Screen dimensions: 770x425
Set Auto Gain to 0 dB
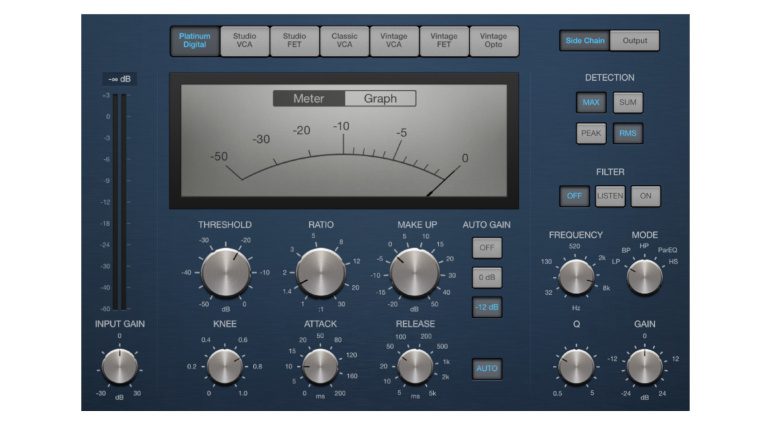(487, 278)
